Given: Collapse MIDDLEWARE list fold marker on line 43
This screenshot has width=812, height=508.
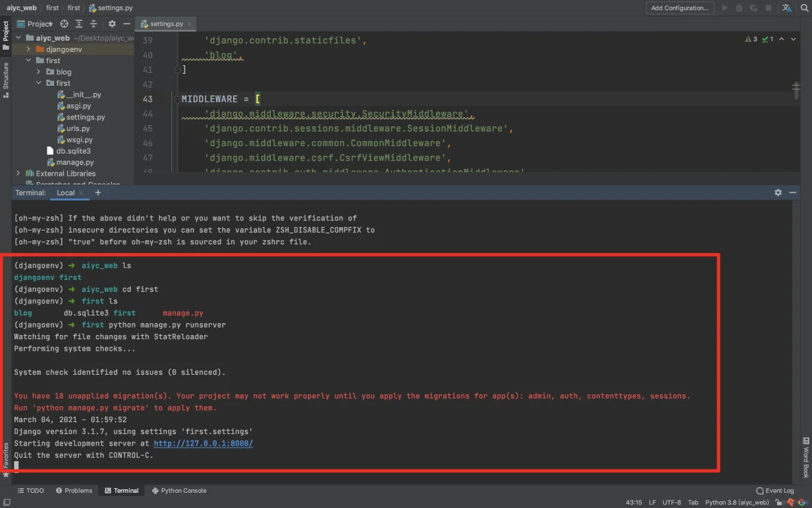Looking at the screenshot, I should tap(177, 99).
